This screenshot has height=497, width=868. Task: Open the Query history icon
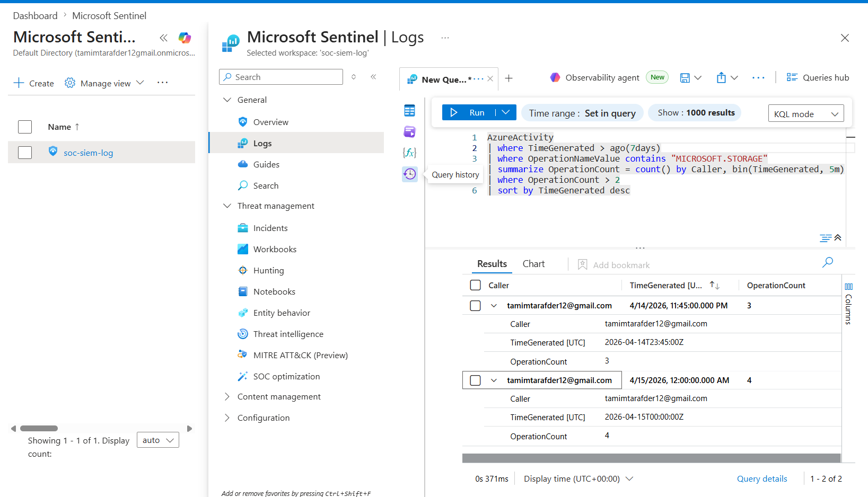pos(409,174)
